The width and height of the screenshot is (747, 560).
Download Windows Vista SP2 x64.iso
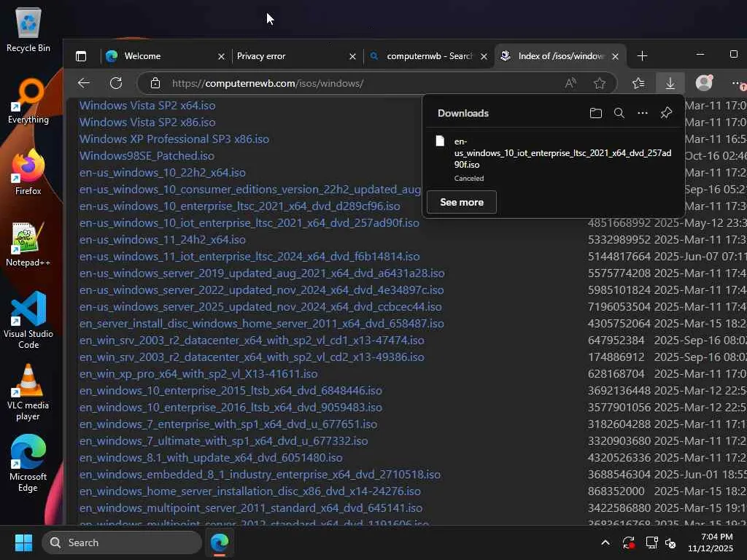[x=147, y=105]
